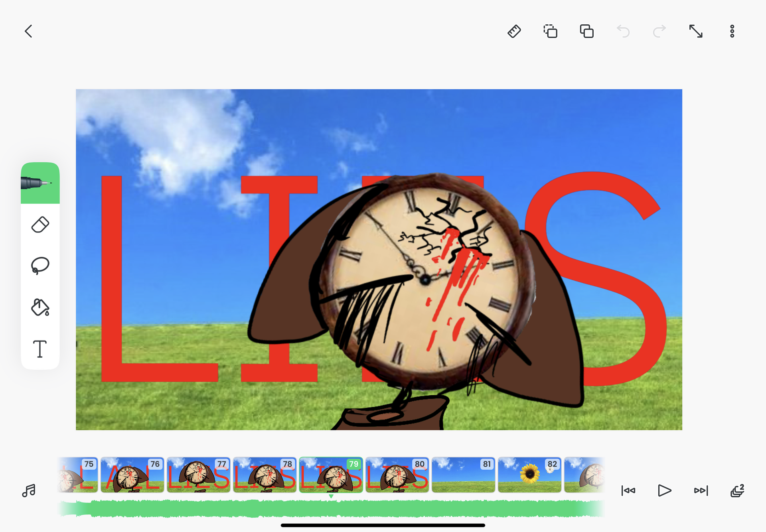Select frame 77 thumbnail

tap(199, 475)
